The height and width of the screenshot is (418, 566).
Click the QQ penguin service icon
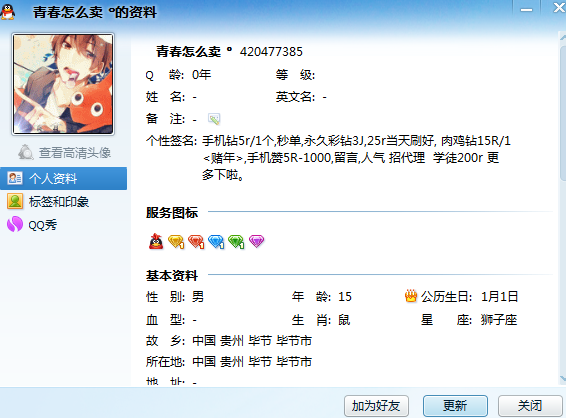click(x=156, y=241)
